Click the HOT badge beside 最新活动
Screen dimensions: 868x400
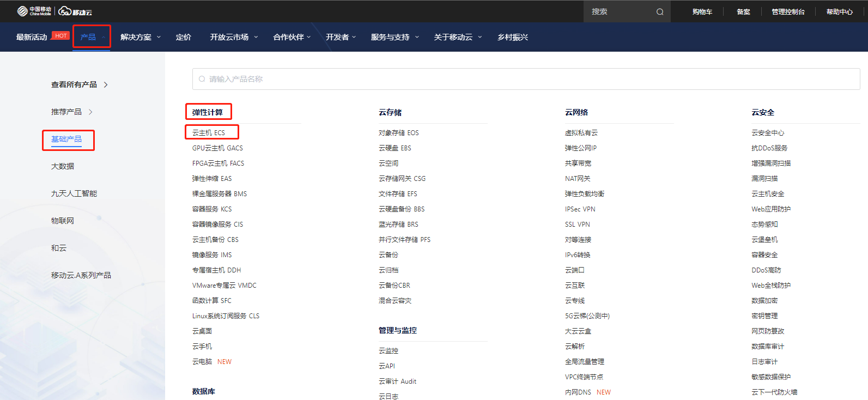tap(60, 35)
